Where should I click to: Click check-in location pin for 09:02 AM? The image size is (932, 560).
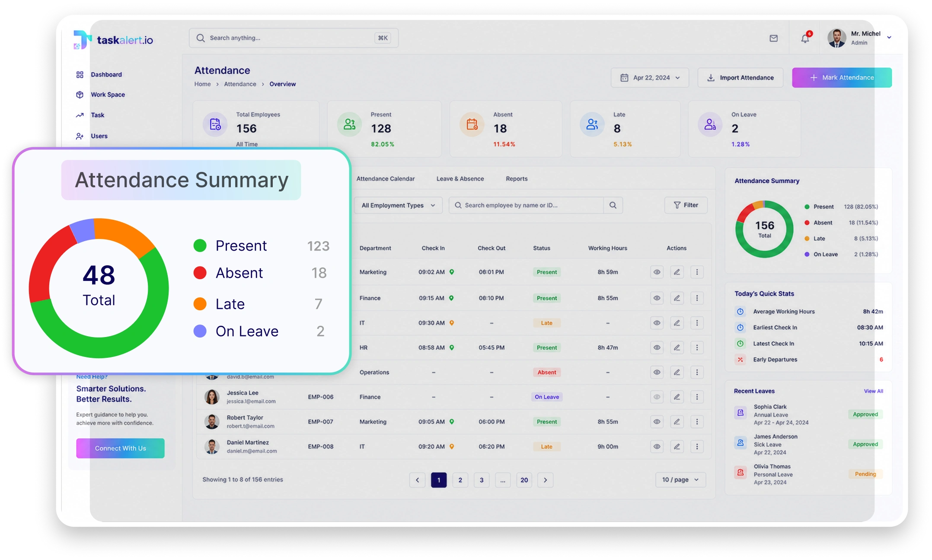click(x=452, y=272)
